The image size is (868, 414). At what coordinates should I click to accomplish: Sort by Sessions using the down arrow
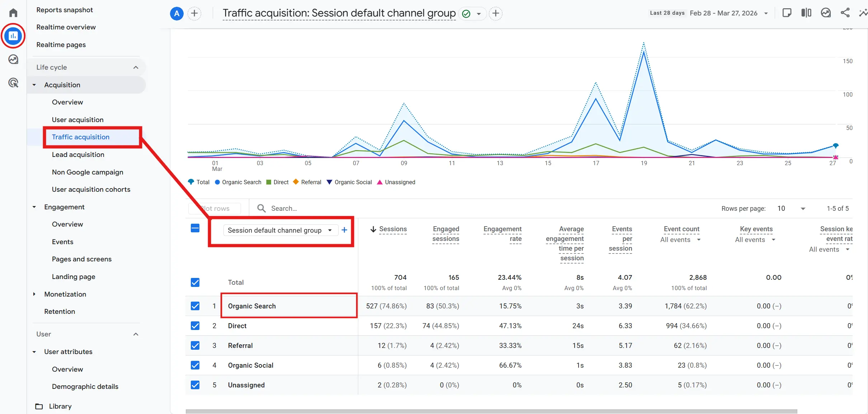pos(373,229)
